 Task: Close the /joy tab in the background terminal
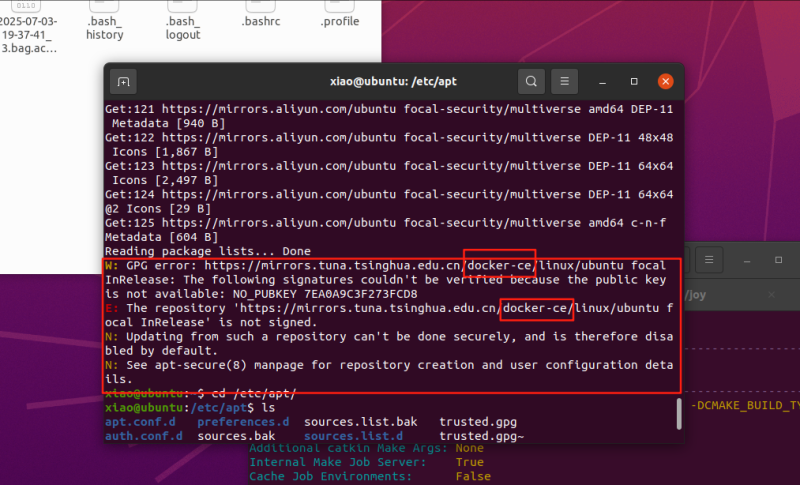[771, 295]
